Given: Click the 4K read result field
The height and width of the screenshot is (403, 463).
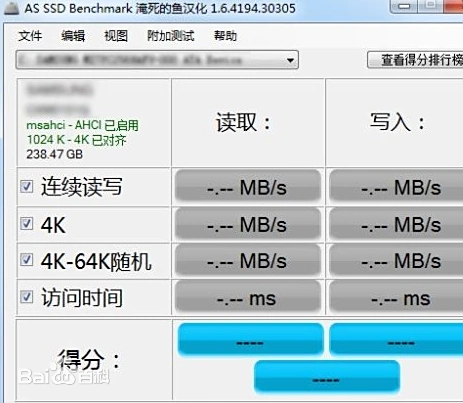Looking at the screenshot, I should [x=248, y=224].
